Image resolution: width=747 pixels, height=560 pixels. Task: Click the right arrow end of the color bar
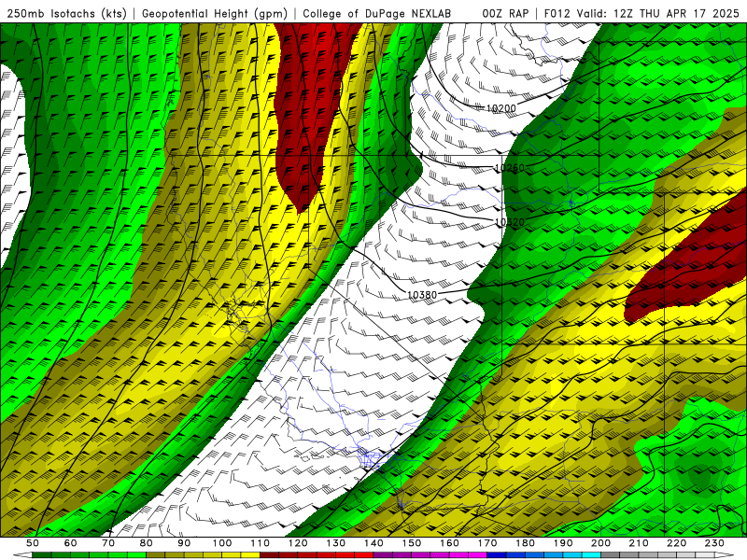click(725, 555)
